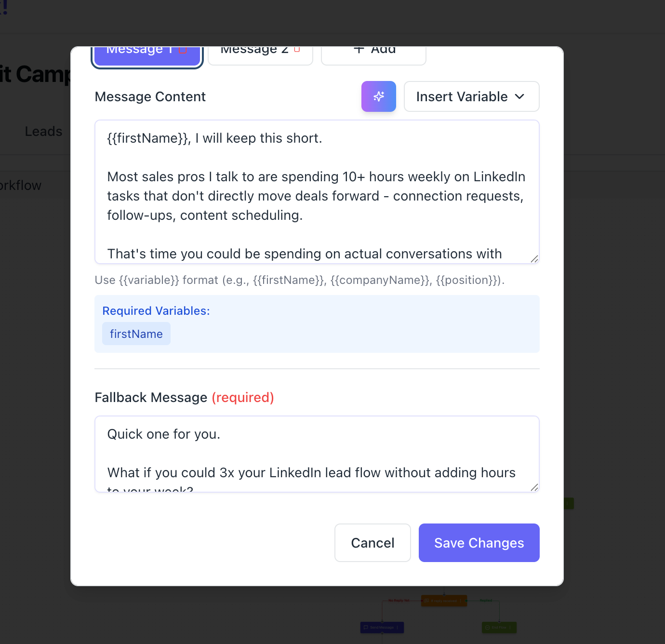Open three-dot menu on Send Message node
Screen dimensions: 665x644
coord(397,628)
